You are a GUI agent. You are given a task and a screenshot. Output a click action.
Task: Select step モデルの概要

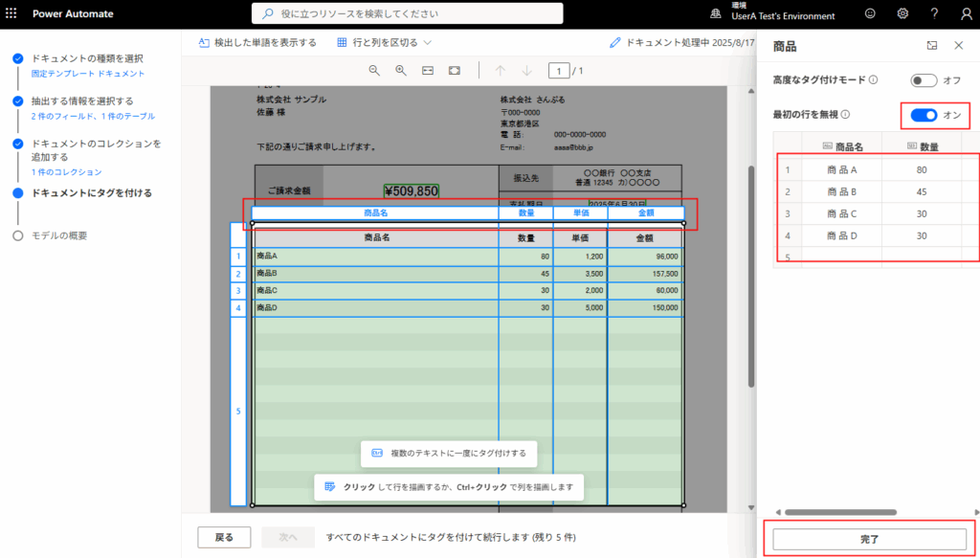[59, 235]
